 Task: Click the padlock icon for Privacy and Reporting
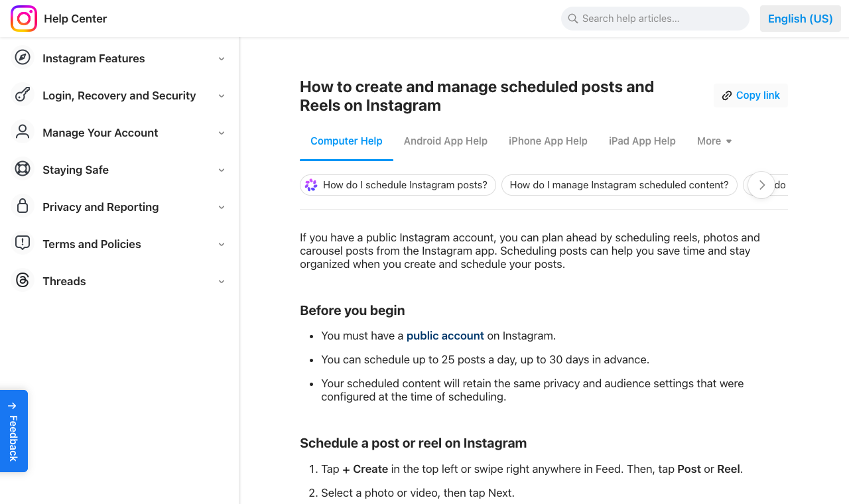[x=23, y=206]
